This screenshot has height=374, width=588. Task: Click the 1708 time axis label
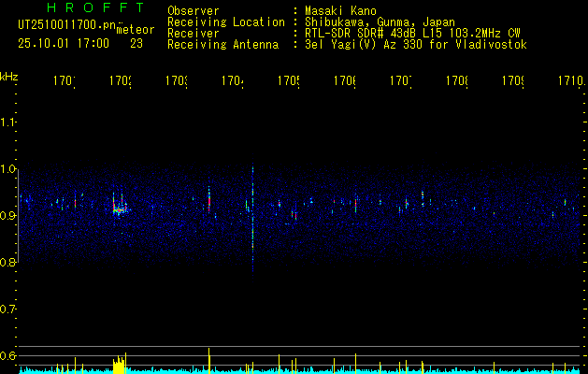click(x=457, y=80)
